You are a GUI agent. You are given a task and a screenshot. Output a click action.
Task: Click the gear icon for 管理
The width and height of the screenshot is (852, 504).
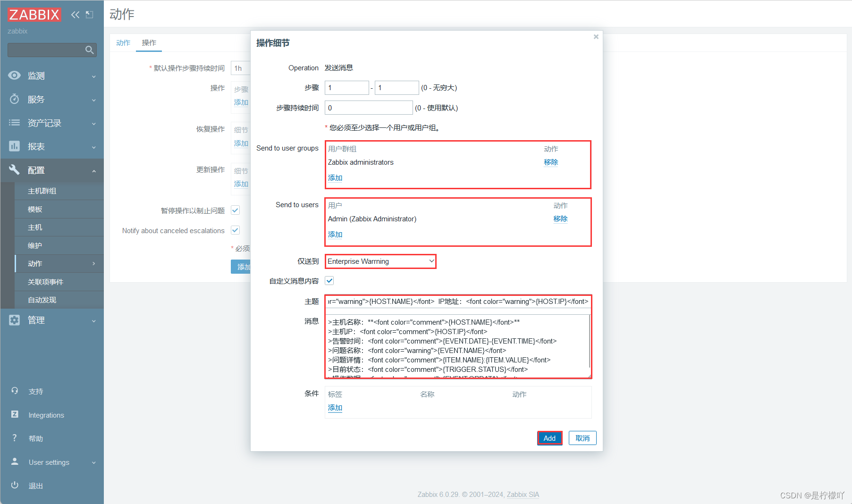click(x=15, y=320)
